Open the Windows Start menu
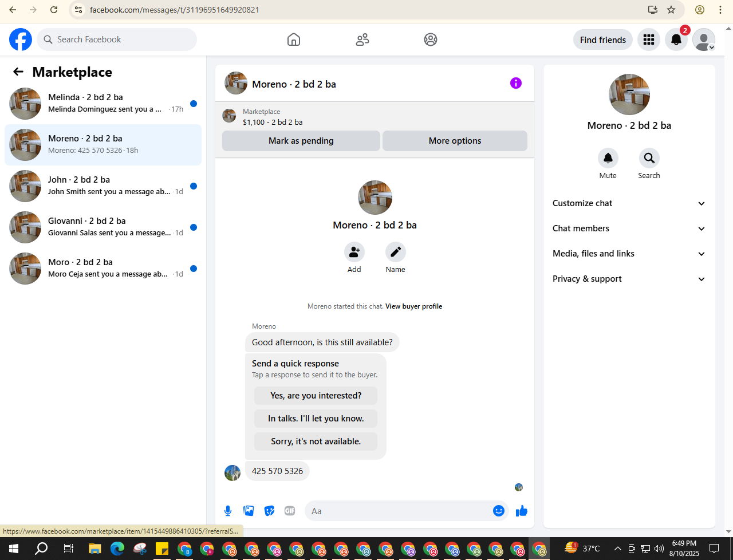 14,549
